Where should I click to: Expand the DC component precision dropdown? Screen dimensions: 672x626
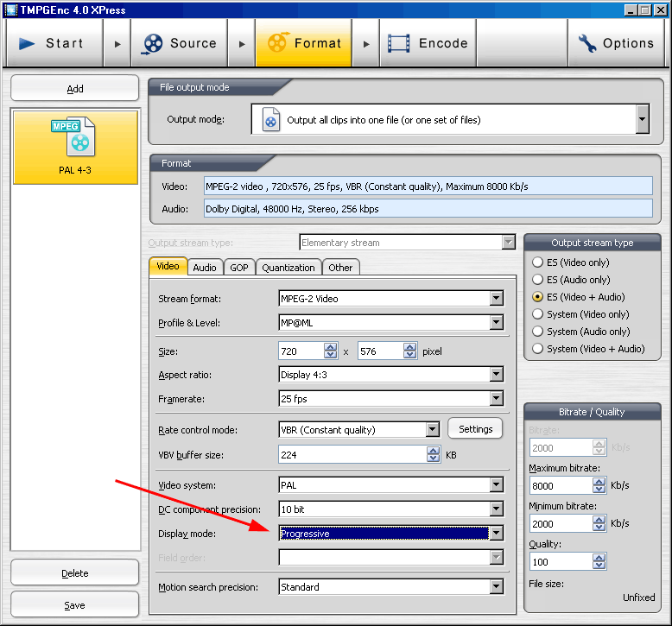[497, 509]
